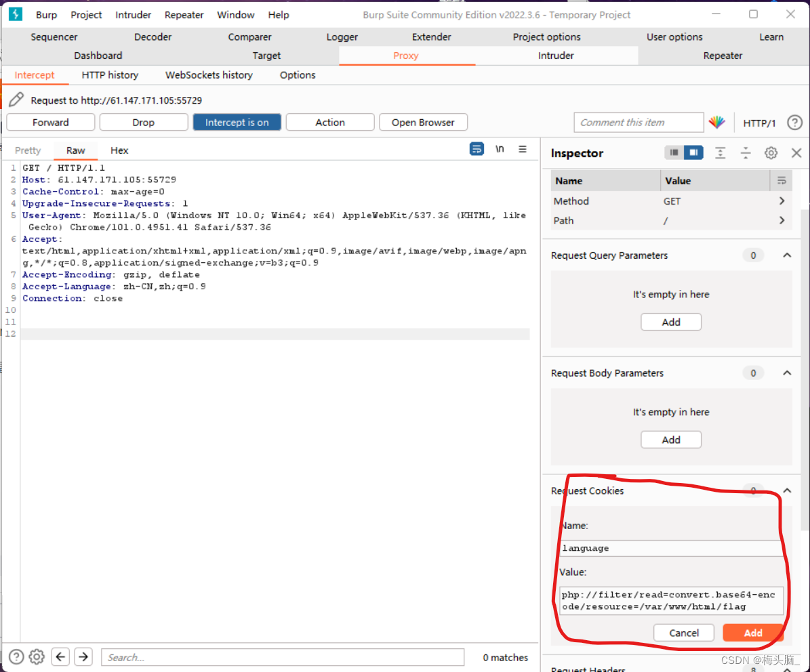Screen dimensions: 810x672
Task: Click the word wrap icon in editor
Action: [x=477, y=150]
